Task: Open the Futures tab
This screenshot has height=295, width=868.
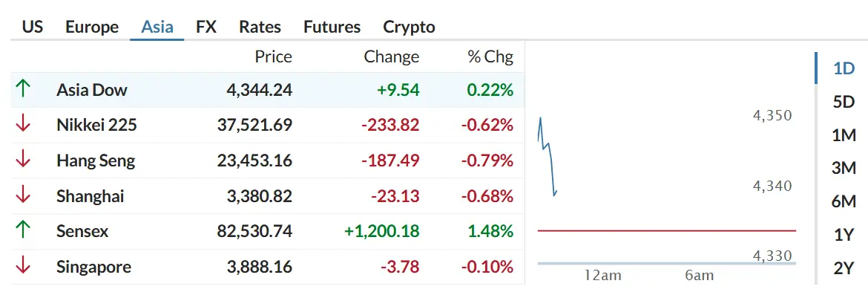Action: tap(332, 27)
